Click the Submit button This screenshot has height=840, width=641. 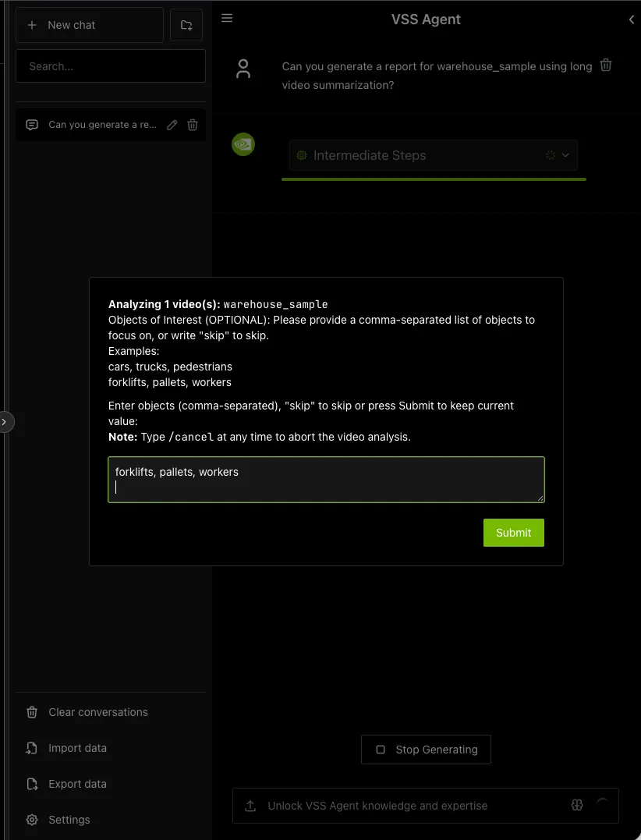point(514,533)
